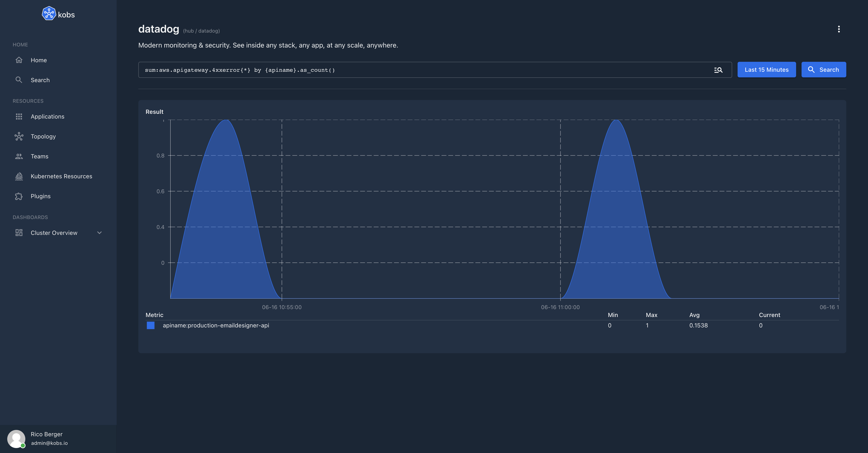This screenshot has height=453, width=868.
Task: Click the blue apiname legend color swatch
Action: pyautogui.click(x=151, y=326)
